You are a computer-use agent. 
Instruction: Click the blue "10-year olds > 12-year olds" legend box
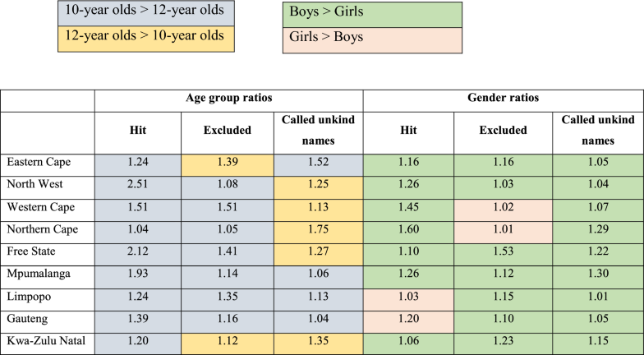pos(146,12)
